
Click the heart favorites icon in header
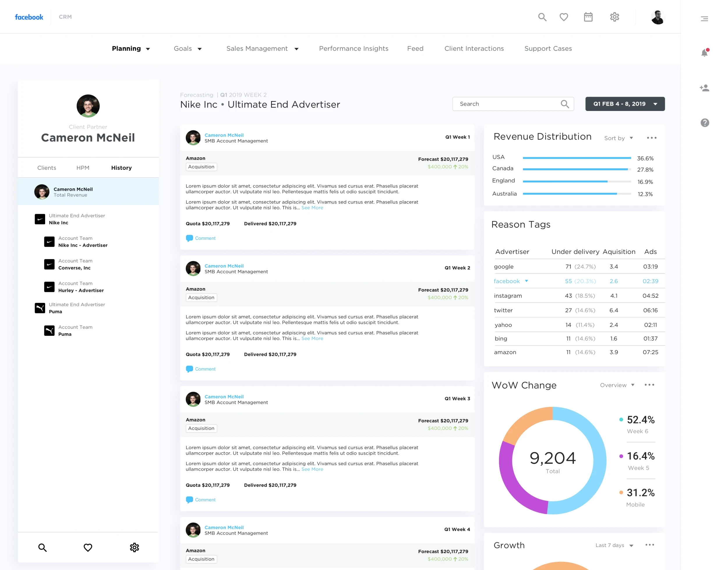[563, 17]
